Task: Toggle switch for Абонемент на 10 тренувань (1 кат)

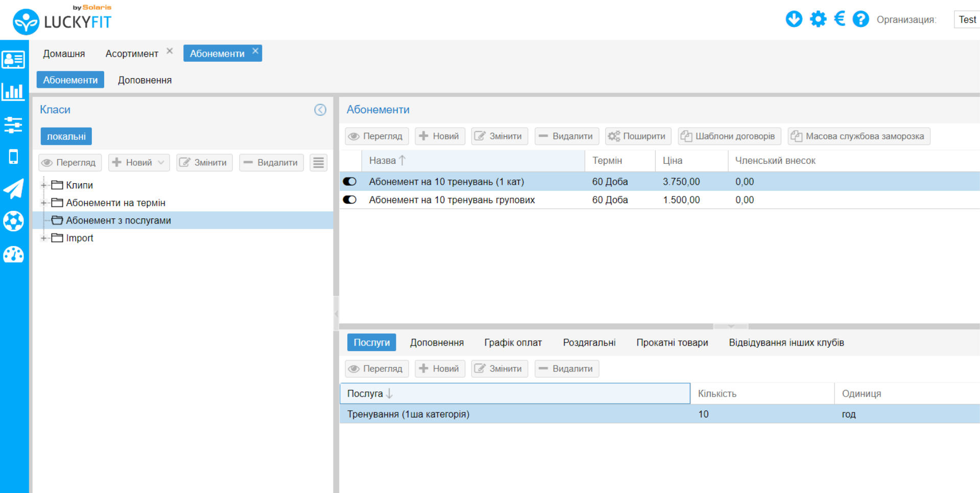Action: point(350,181)
